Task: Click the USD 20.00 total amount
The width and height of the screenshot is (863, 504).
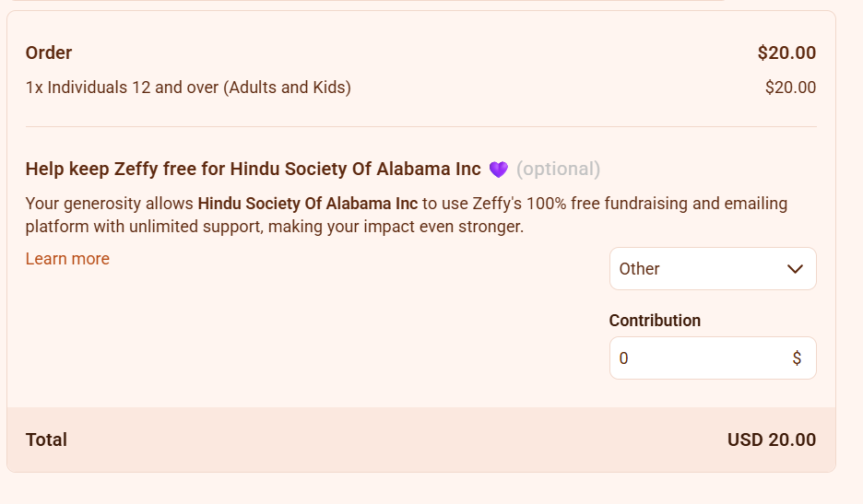Action: pos(772,440)
